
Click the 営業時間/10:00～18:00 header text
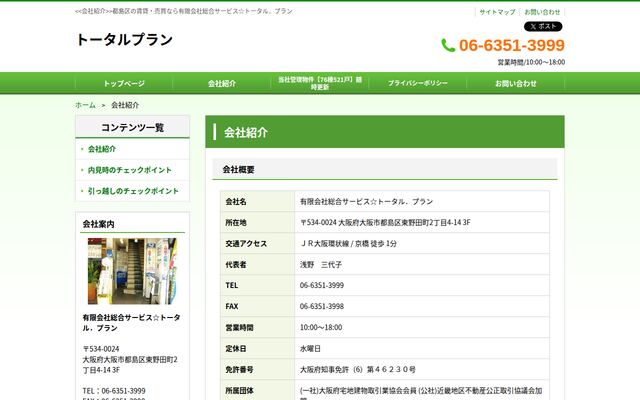[531, 62]
